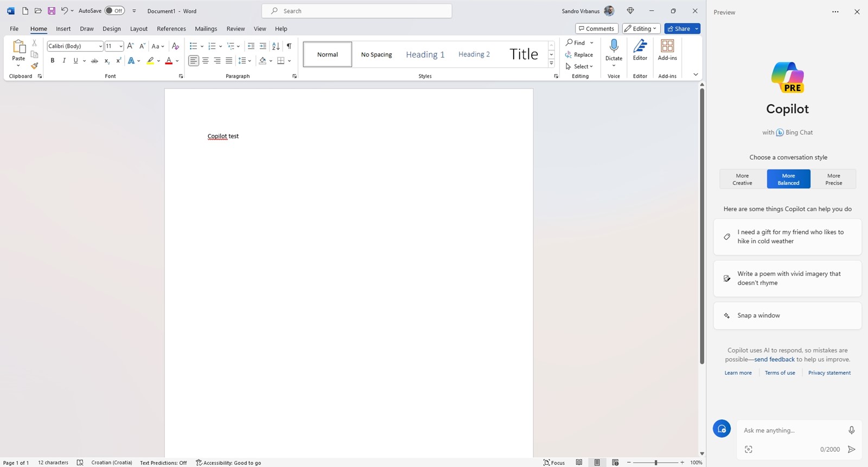Image resolution: width=868 pixels, height=467 pixels.
Task: Justify the paragraph text
Action: tap(229, 61)
